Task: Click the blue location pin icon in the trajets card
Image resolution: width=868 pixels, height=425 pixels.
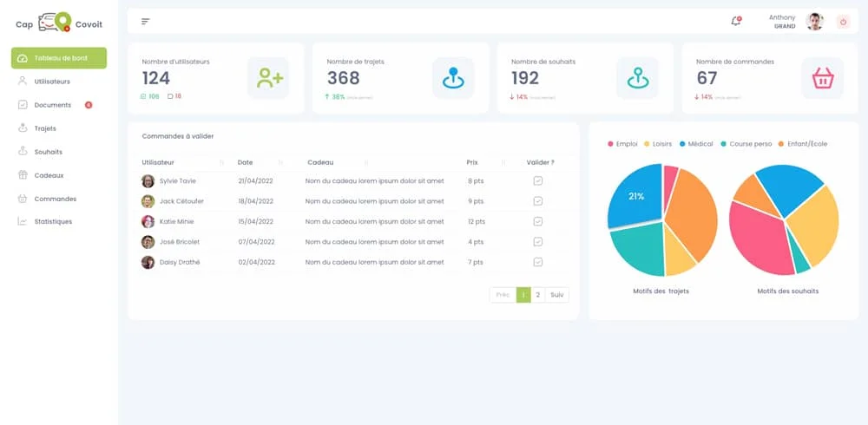Action: tap(453, 78)
